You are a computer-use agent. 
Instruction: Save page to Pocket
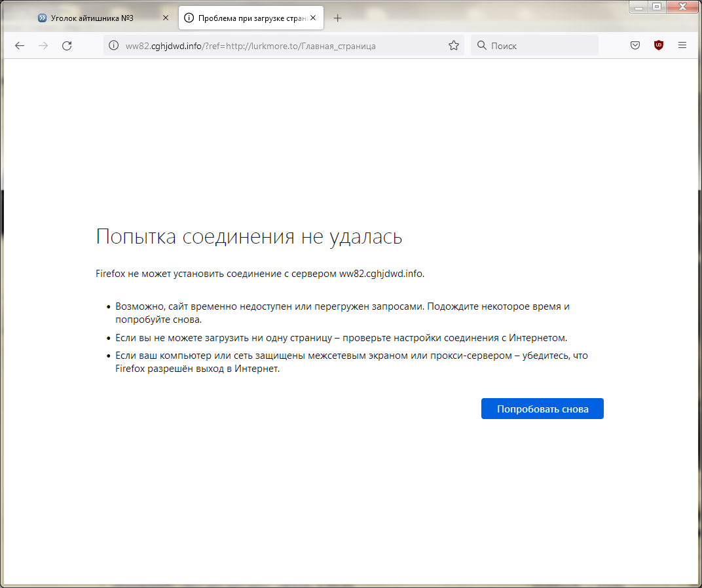pos(635,45)
